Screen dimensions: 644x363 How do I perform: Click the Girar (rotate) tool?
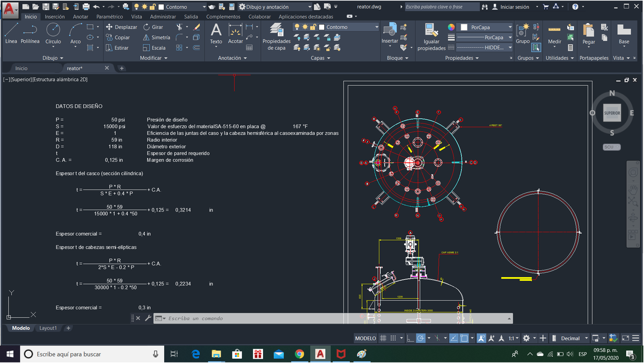(153, 27)
